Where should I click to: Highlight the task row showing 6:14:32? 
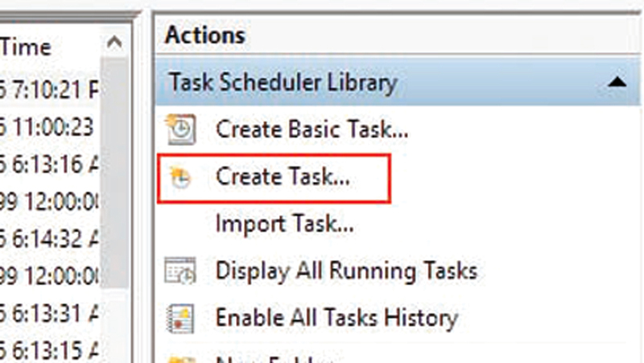(x=48, y=238)
